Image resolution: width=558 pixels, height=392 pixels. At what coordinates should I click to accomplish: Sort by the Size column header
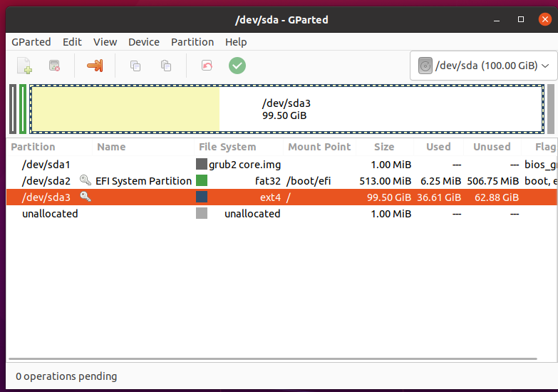click(384, 147)
